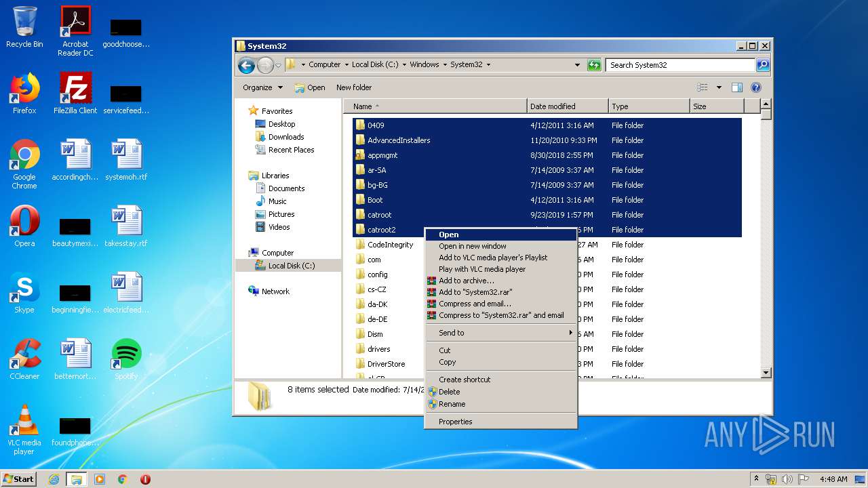This screenshot has height=488, width=868.
Task: Open Internet Explorer from taskbar
Action: pos(54,479)
